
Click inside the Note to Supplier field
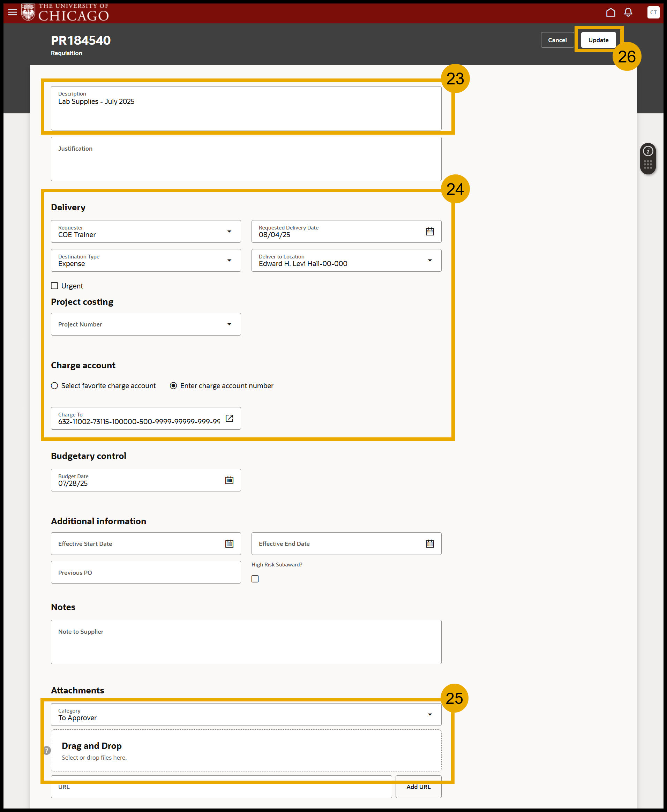click(246, 641)
